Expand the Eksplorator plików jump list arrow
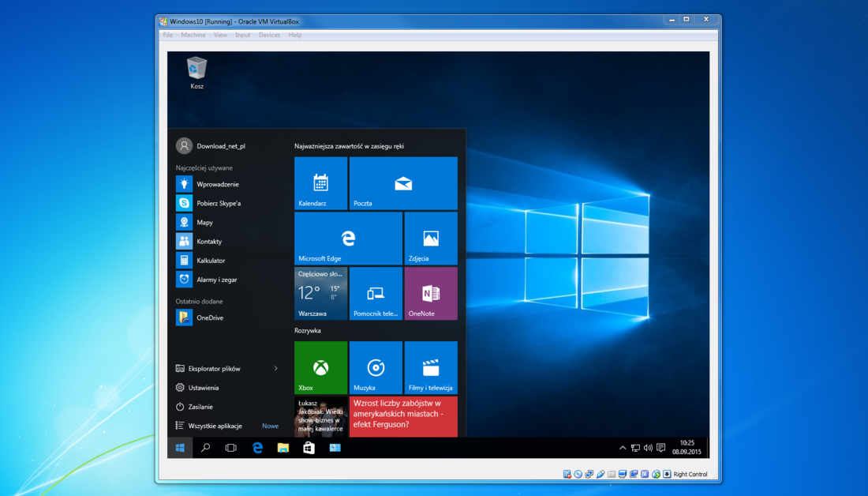This screenshot has height=496, width=868. pyautogui.click(x=275, y=369)
